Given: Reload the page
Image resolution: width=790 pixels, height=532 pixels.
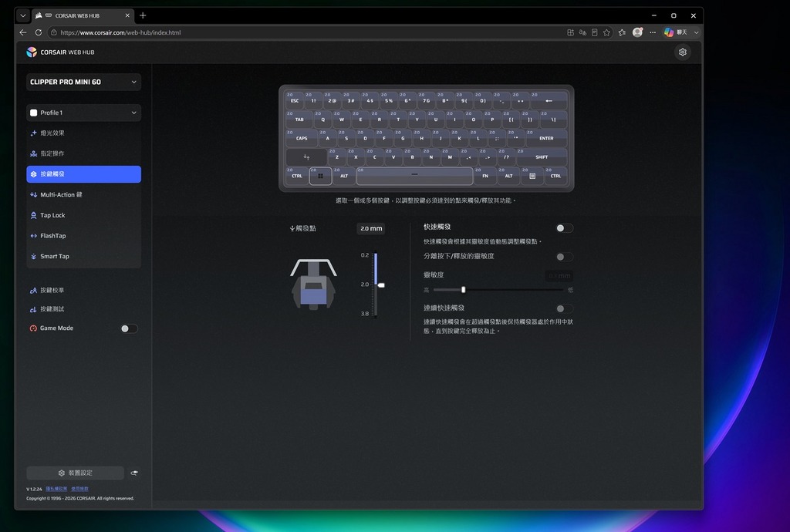Looking at the screenshot, I should click(39, 32).
